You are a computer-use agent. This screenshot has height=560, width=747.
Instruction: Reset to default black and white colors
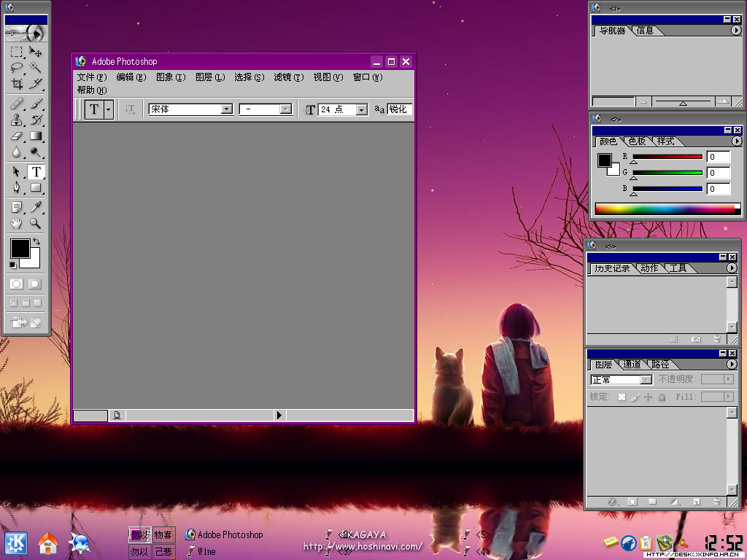point(13,265)
